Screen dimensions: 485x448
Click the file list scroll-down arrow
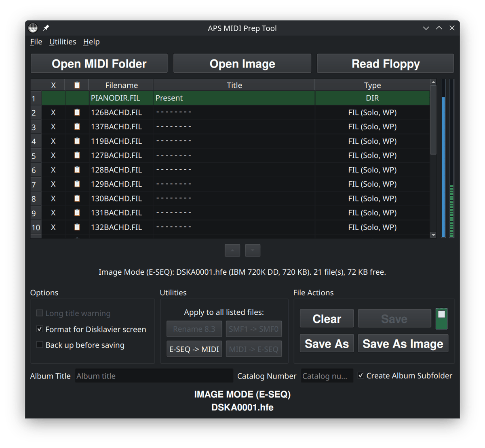pos(433,235)
